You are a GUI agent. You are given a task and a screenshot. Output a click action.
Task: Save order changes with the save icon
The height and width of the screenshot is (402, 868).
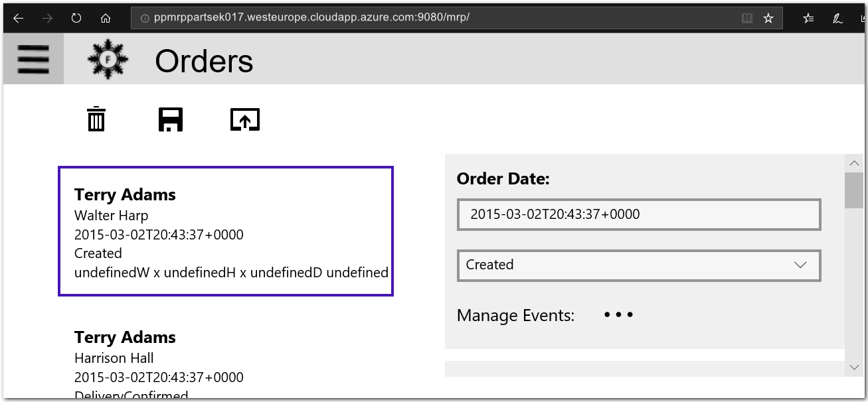point(170,119)
